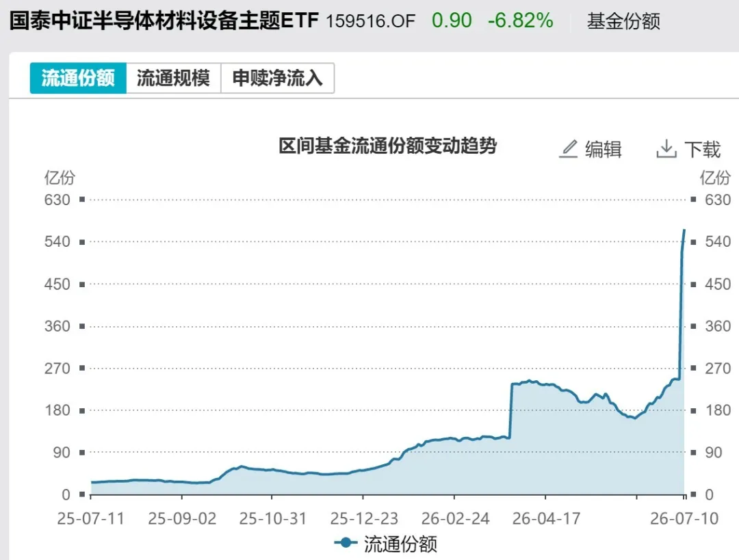Click the x-axis date 26-04-17
The image size is (739, 560).
coord(546,518)
